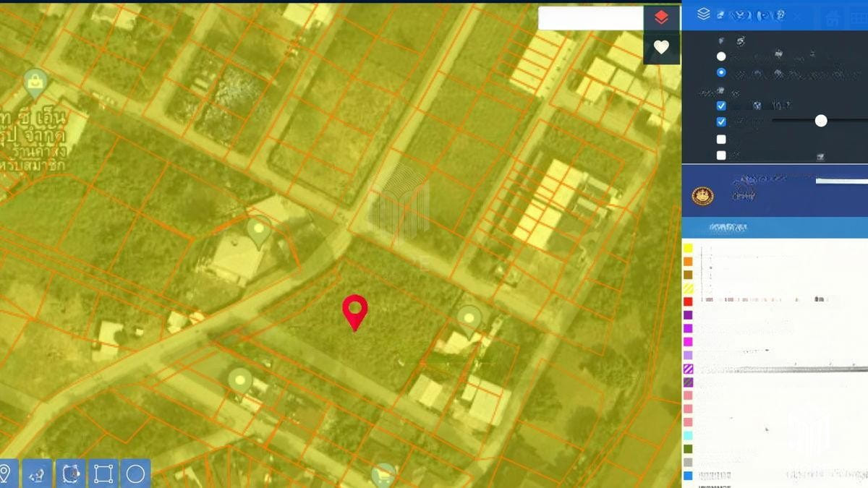Select the second highlighted radio button
Image resolution: width=868 pixels, height=488 pixels.
tap(721, 72)
